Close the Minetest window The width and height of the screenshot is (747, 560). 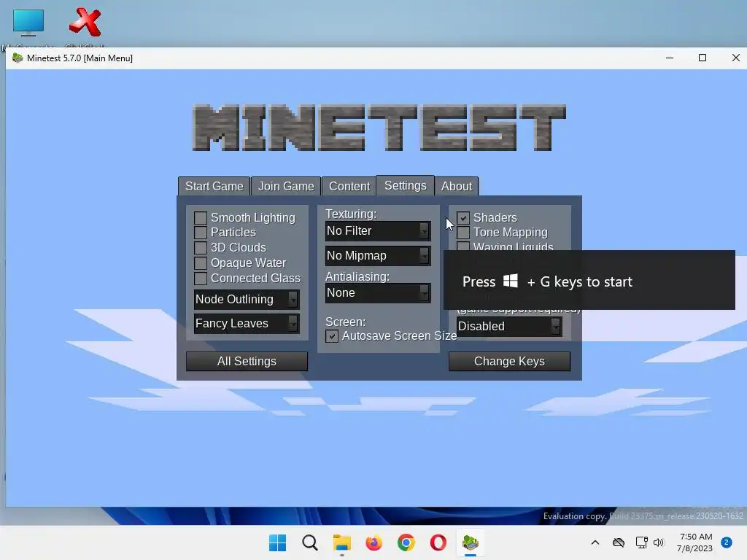click(x=735, y=58)
